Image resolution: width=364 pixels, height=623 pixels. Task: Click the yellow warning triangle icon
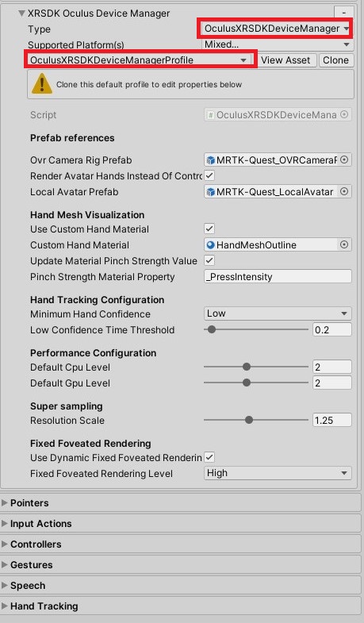click(42, 84)
